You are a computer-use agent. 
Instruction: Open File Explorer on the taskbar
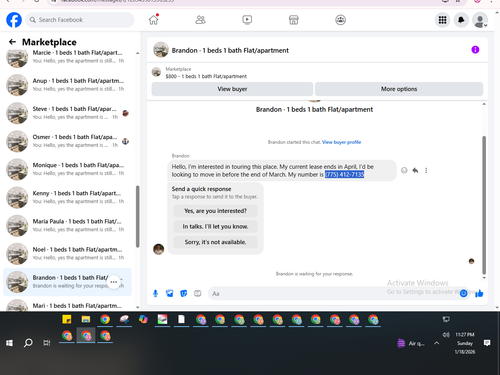(x=86, y=319)
